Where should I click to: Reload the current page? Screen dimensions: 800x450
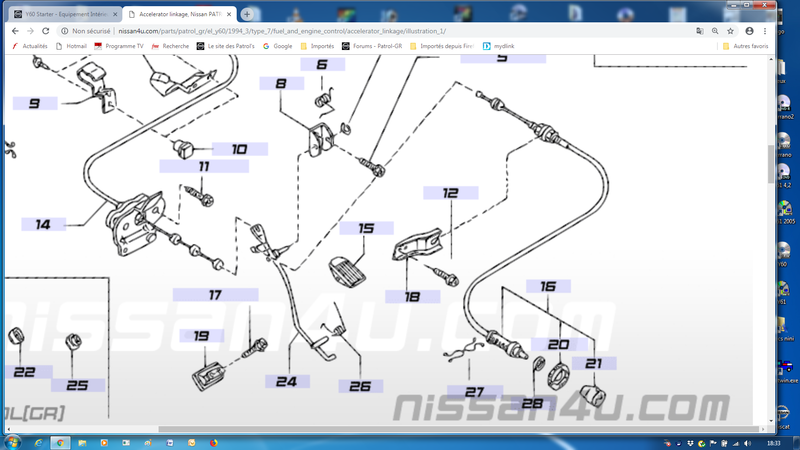45,31
